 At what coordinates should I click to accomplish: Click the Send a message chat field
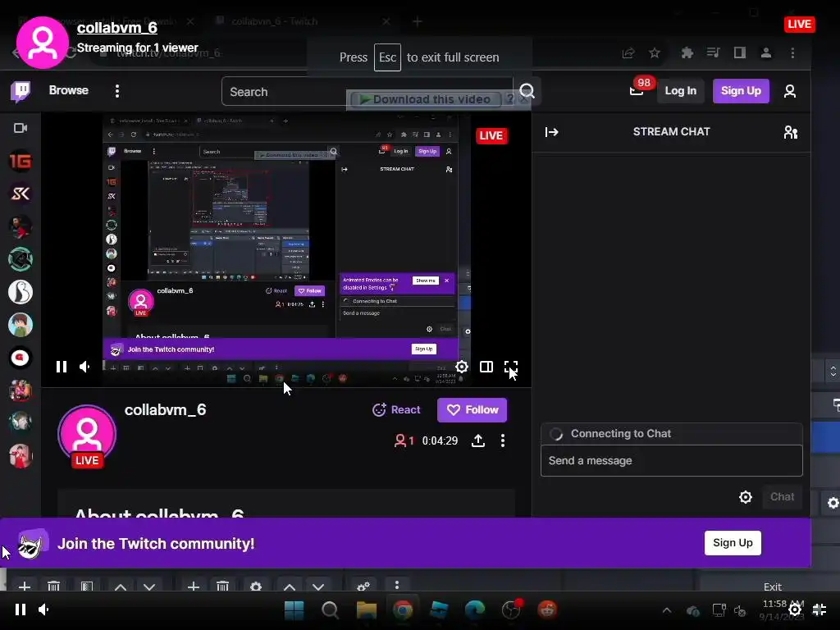click(x=672, y=461)
